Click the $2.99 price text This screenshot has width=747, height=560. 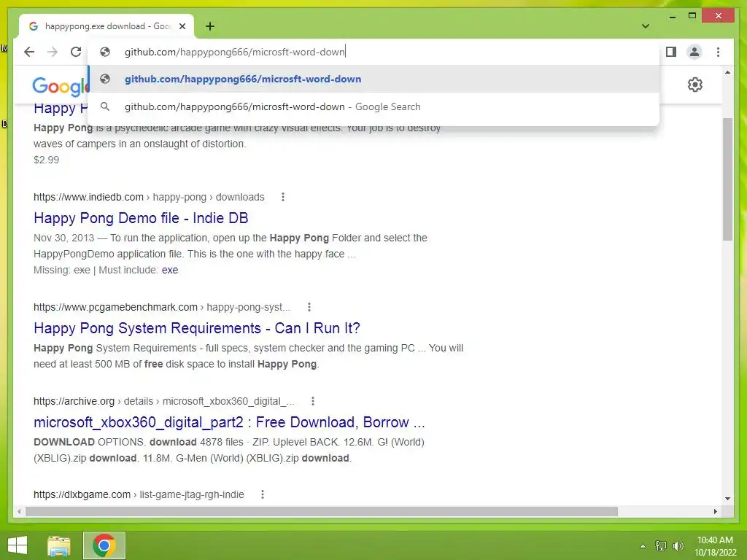(46, 160)
